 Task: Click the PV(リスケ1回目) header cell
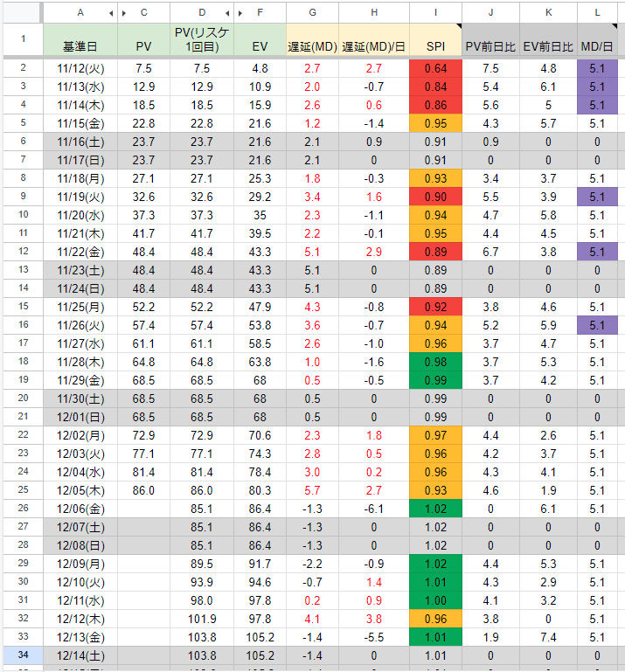[202, 39]
